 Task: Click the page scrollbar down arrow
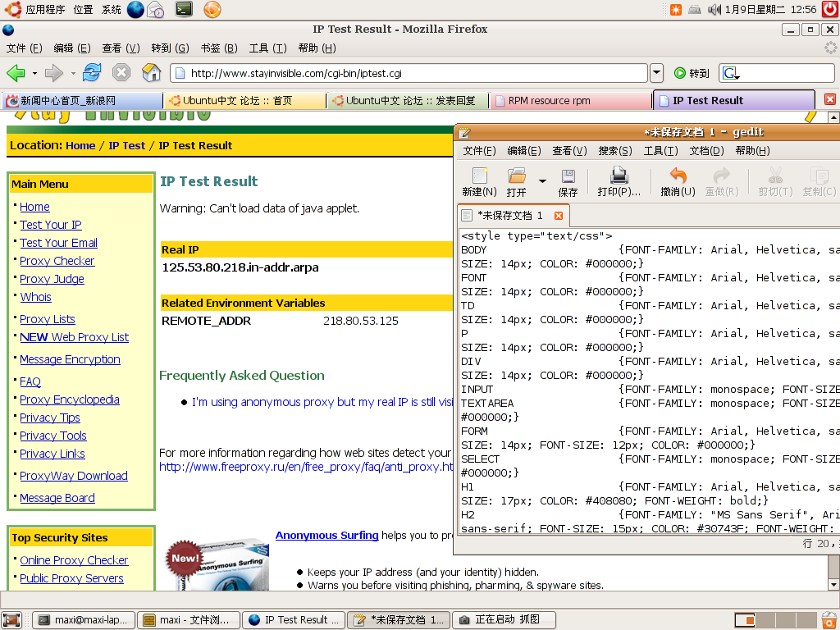click(x=833, y=584)
